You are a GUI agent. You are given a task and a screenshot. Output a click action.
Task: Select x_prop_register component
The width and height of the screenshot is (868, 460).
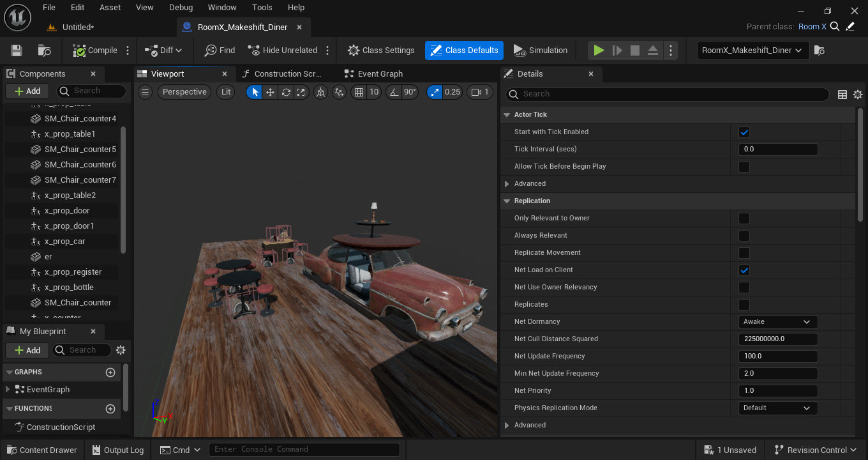coord(73,272)
